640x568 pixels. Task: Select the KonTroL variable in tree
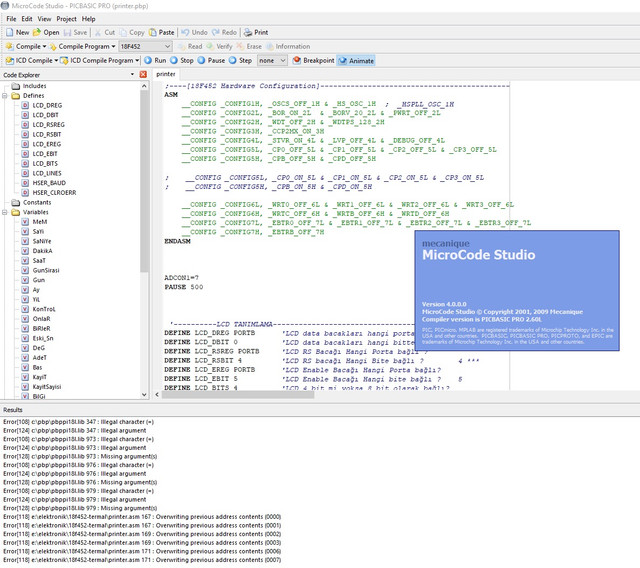(44, 309)
